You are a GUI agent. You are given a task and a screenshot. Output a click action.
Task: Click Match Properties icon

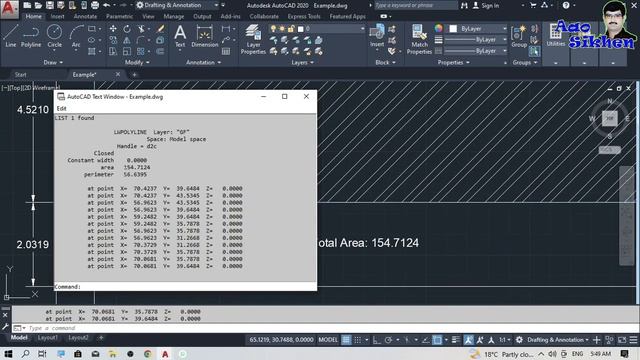[x=419, y=39]
